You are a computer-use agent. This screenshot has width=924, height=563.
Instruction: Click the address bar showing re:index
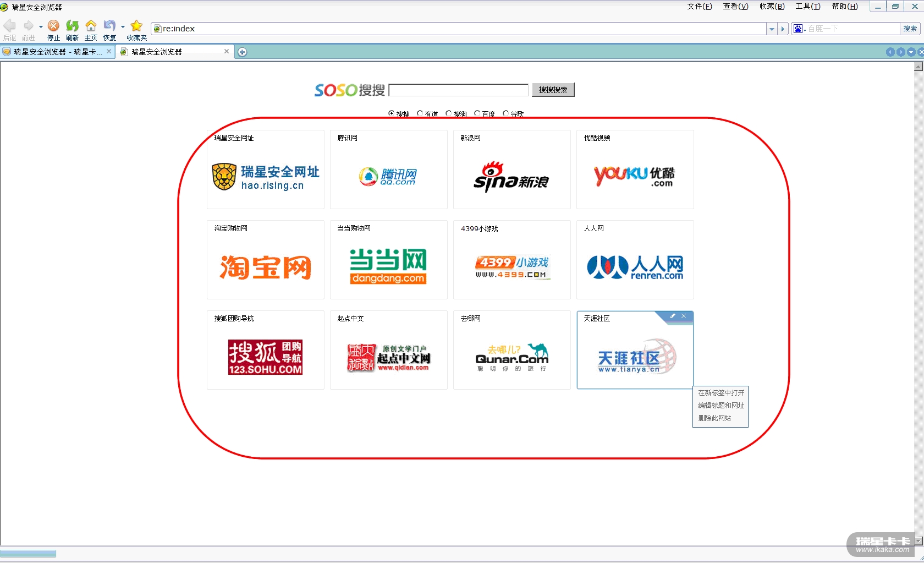(459, 29)
